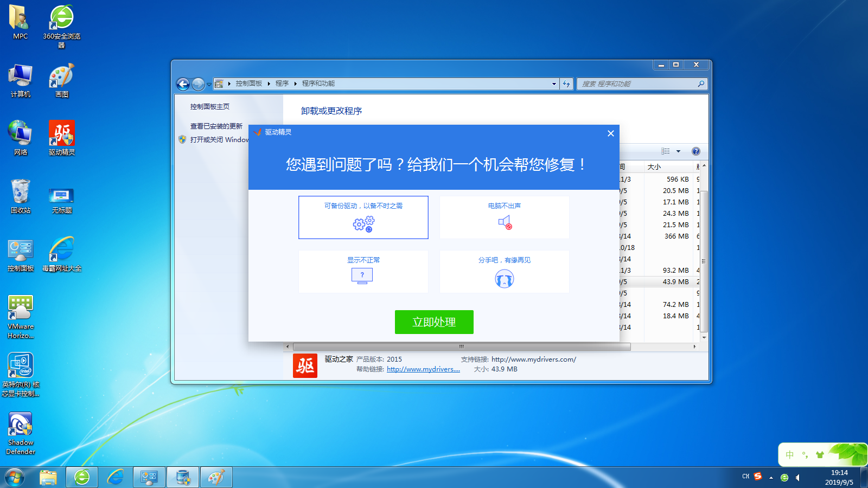Select the 驱动精灵 desktop shortcut
The image size is (868, 488).
[62, 138]
